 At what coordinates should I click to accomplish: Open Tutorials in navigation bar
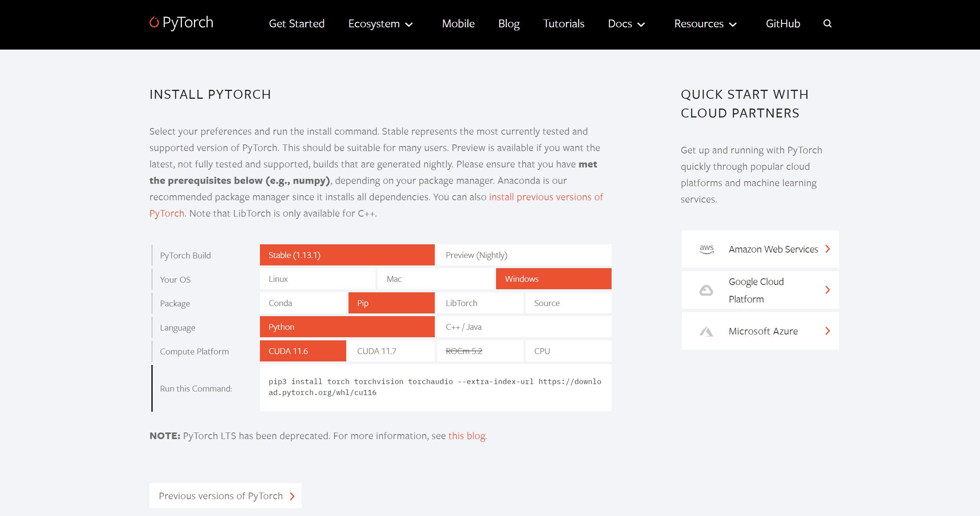click(x=564, y=24)
